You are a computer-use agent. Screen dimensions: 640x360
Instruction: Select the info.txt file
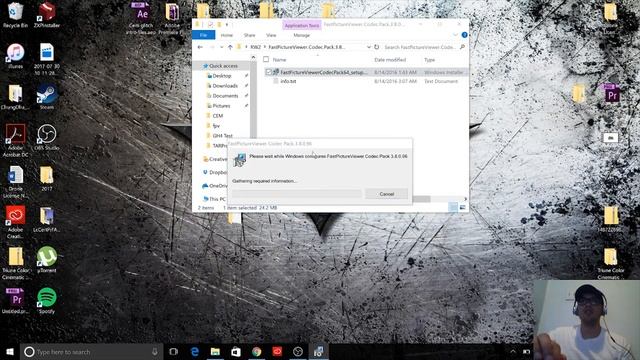[x=288, y=81]
